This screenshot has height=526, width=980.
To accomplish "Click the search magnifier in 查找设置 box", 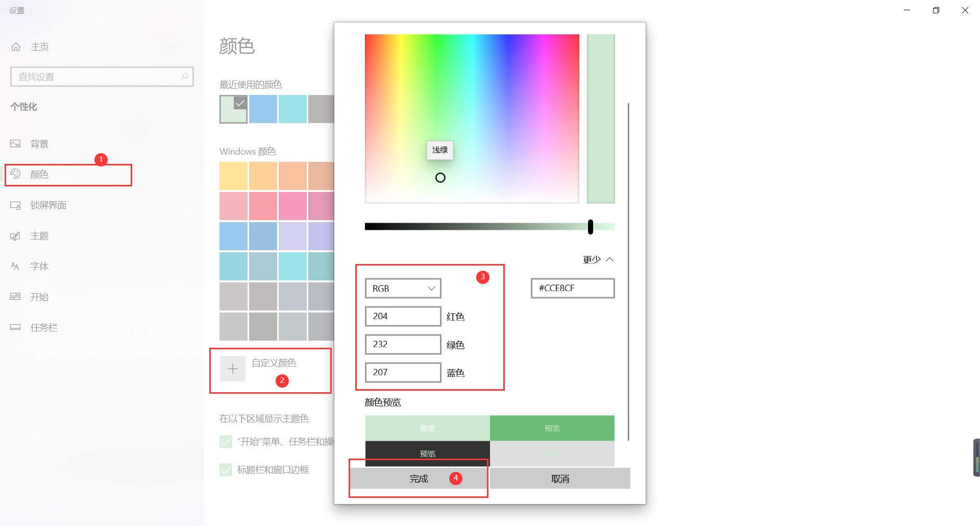I will click(x=184, y=77).
